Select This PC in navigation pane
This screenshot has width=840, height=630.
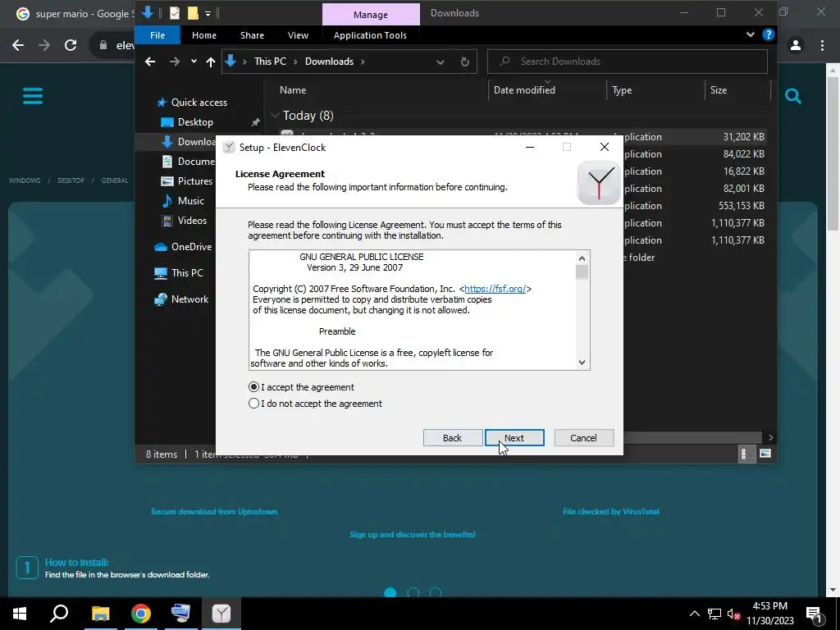pyautogui.click(x=179, y=273)
